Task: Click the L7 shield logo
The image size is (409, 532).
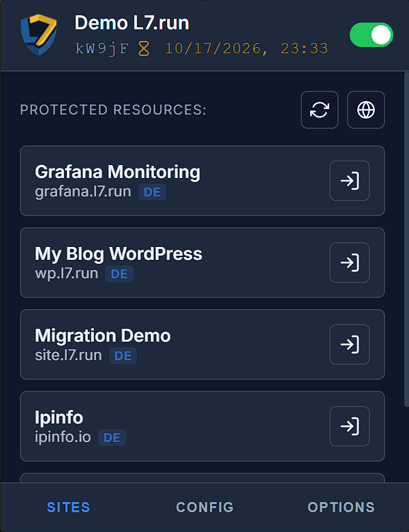Action: 39,34
